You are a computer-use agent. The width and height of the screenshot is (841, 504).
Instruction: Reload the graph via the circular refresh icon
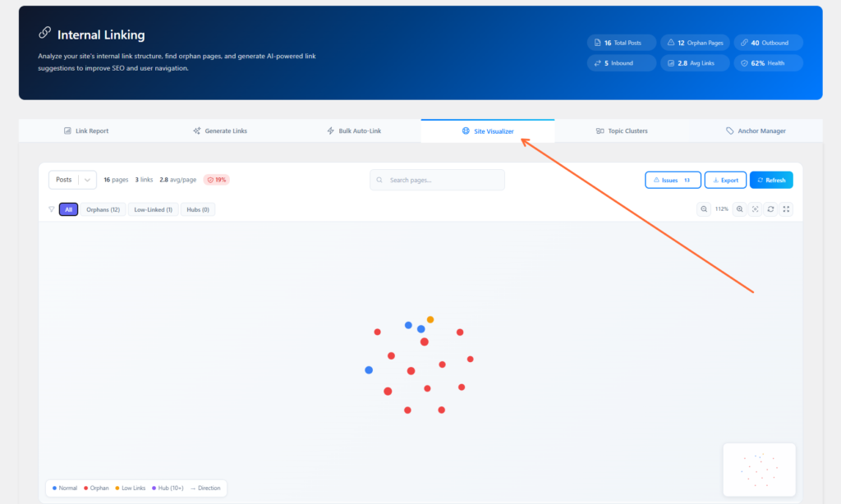click(770, 208)
